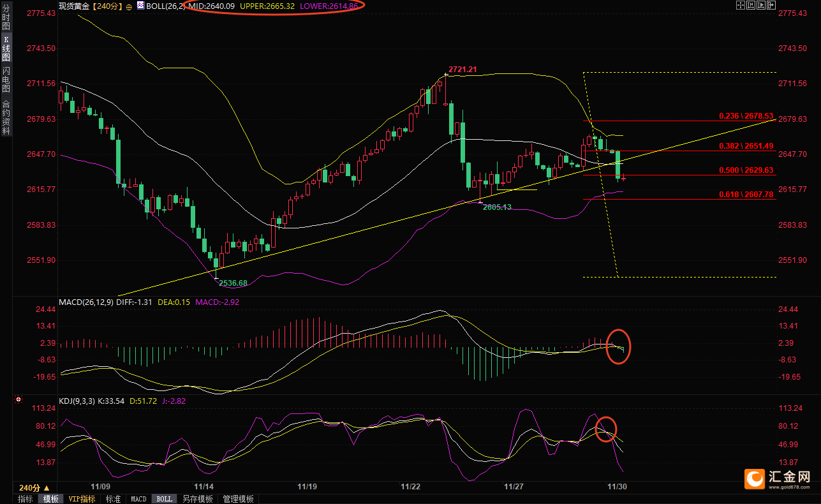Image resolution: width=821 pixels, height=504 pixels.
Task: Click the move-chart-left icon at top right
Action: coord(750,5)
